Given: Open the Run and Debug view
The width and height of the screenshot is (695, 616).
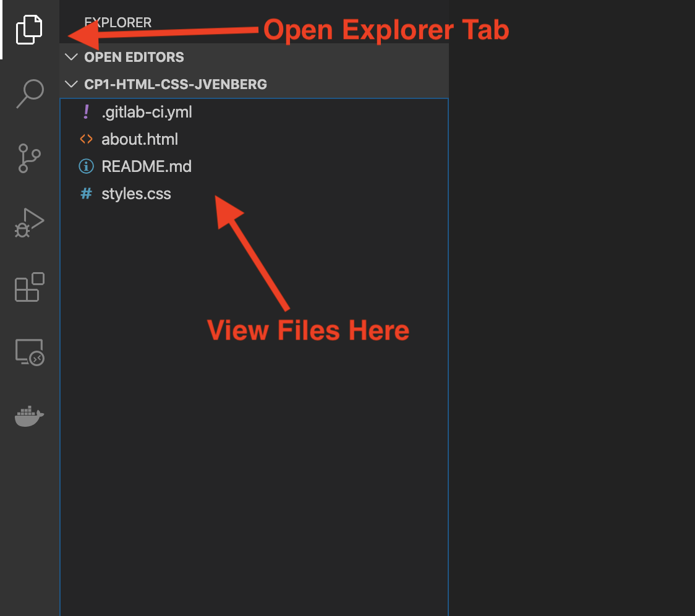Looking at the screenshot, I should point(29,223).
